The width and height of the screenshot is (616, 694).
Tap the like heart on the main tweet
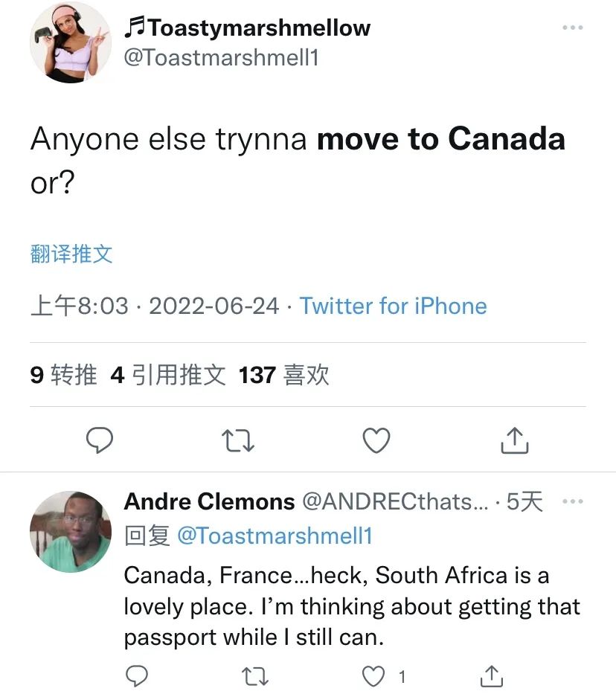click(376, 440)
